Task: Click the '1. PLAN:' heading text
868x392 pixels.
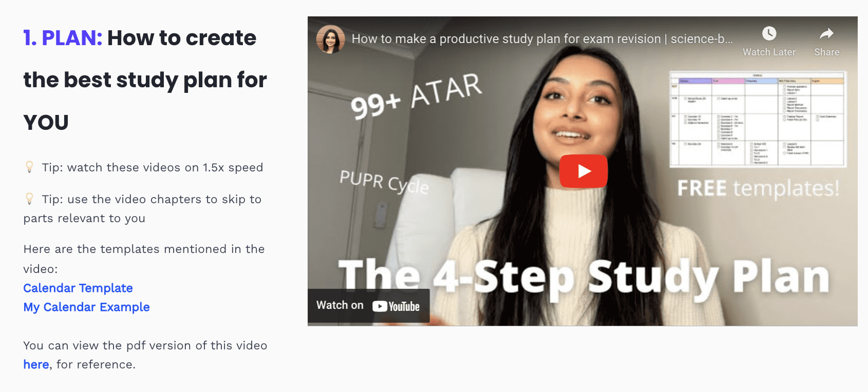Action: pos(63,38)
